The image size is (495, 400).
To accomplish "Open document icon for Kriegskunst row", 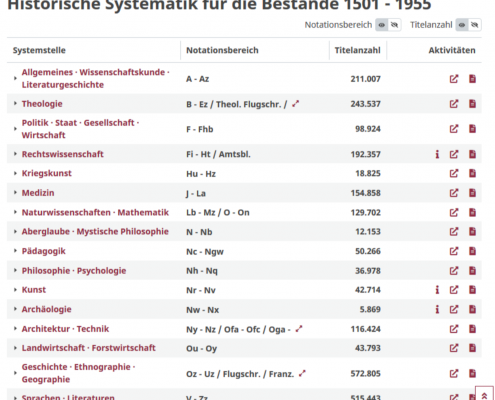I will 472,173.
